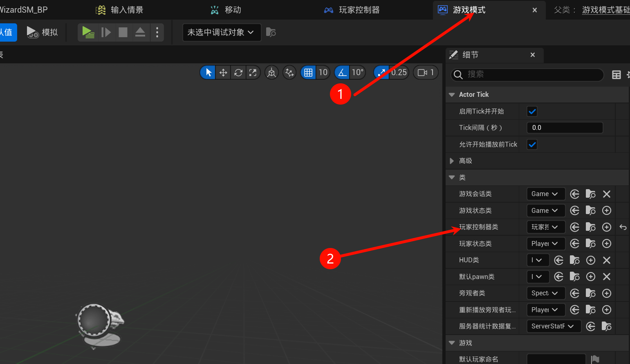630x364 pixels.
Task: Open the 玩家控制器类 class dropdown
Action: pyautogui.click(x=545, y=227)
